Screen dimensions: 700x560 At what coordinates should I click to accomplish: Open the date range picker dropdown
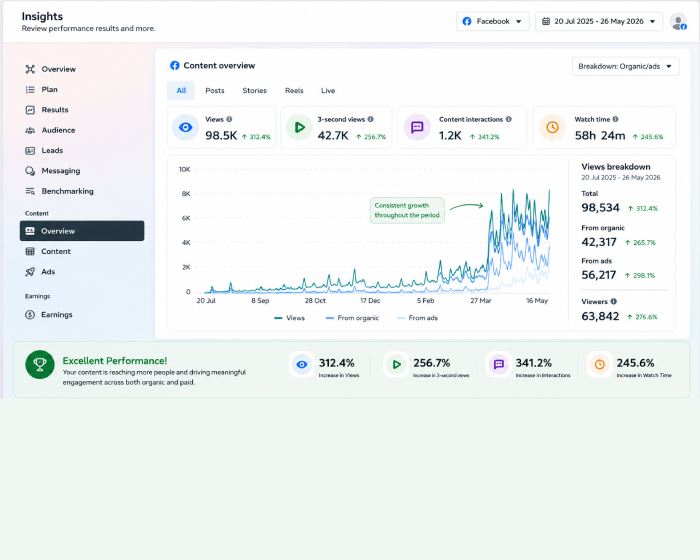(599, 21)
